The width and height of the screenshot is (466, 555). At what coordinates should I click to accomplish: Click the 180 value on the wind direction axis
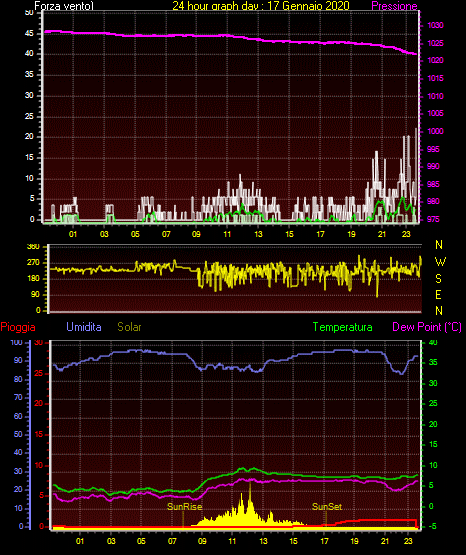click(34, 279)
